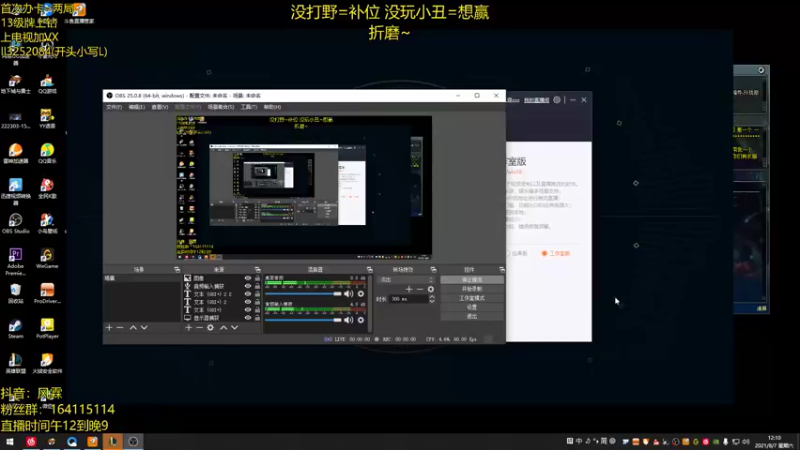Image resolution: width=800 pixels, height=450 pixels.
Task: Toggle visibility of 文本 (GDI+) 2 2 source
Action: point(248,294)
